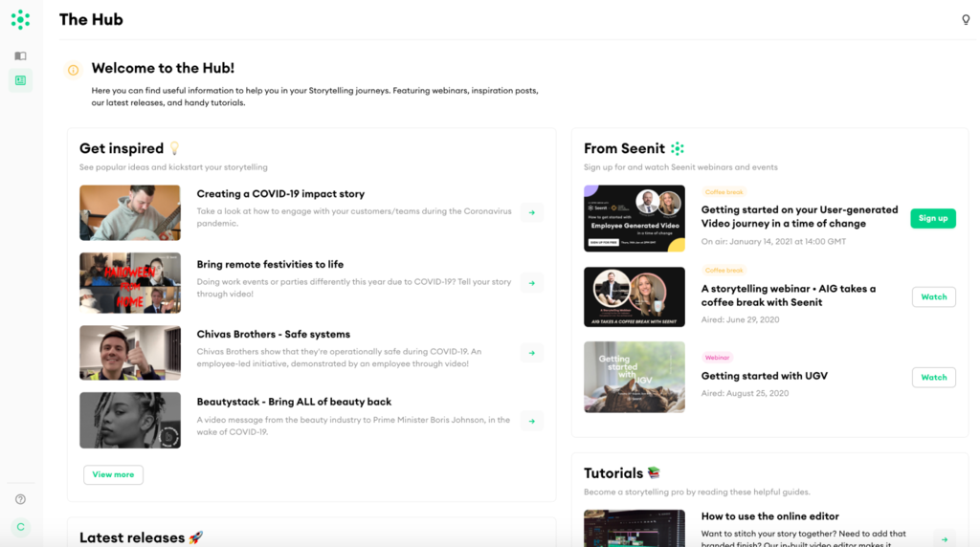Click View more under Get inspired

click(x=113, y=474)
